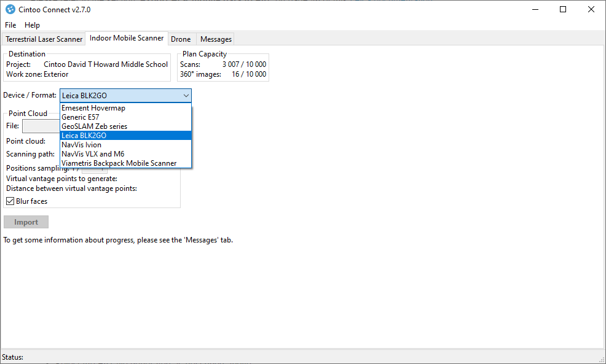The height and width of the screenshot is (364, 606).
Task: Select Viametris Backpack Mobile Scanner option
Action: click(x=125, y=163)
